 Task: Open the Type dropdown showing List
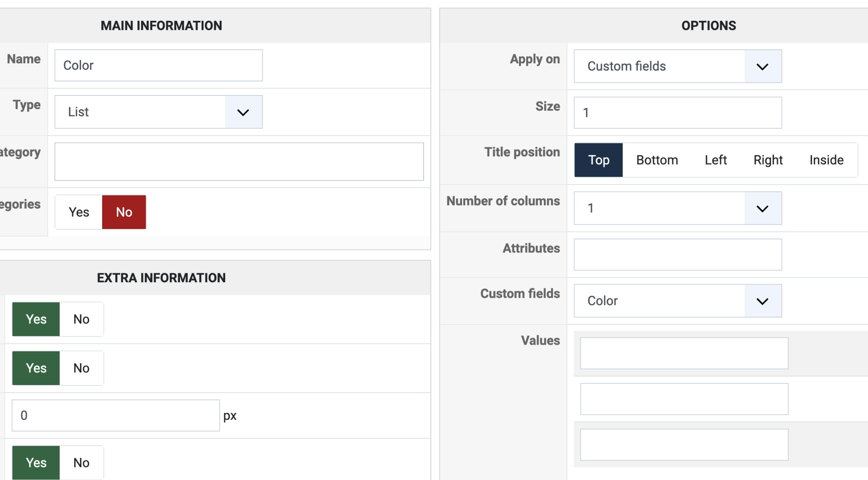tap(158, 112)
